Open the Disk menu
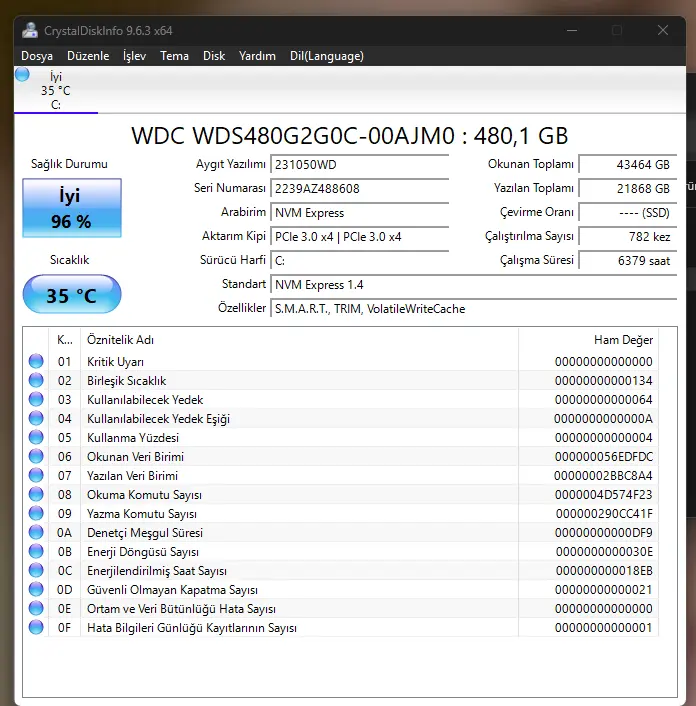This screenshot has width=696, height=706. click(x=214, y=56)
